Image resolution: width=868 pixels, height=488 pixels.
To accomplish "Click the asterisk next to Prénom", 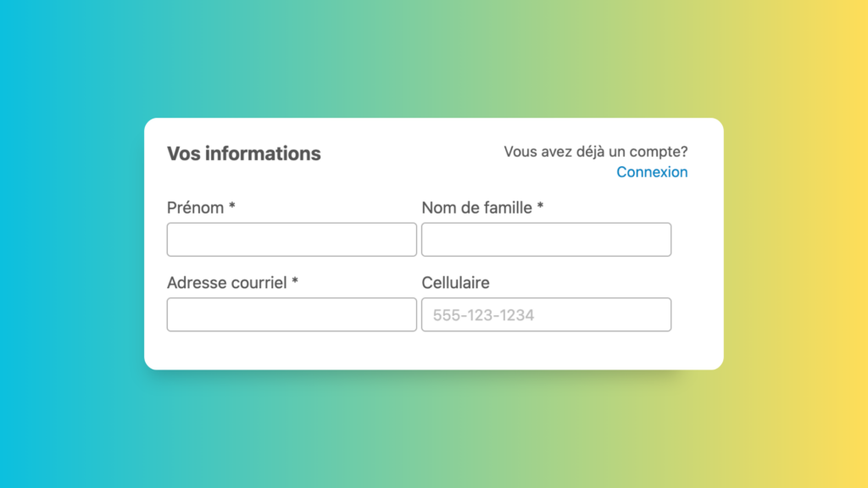I will 230,208.
